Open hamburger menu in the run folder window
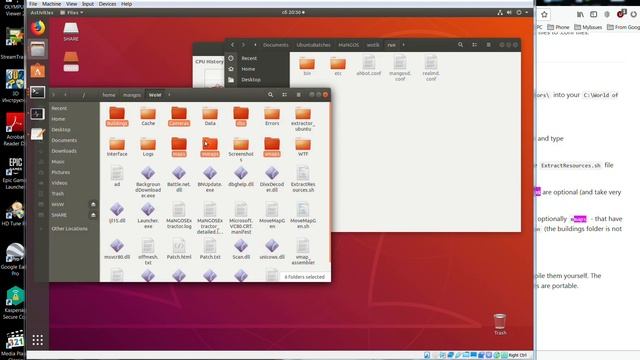This screenshot has height=360, width=640. (x=488, y=45)
